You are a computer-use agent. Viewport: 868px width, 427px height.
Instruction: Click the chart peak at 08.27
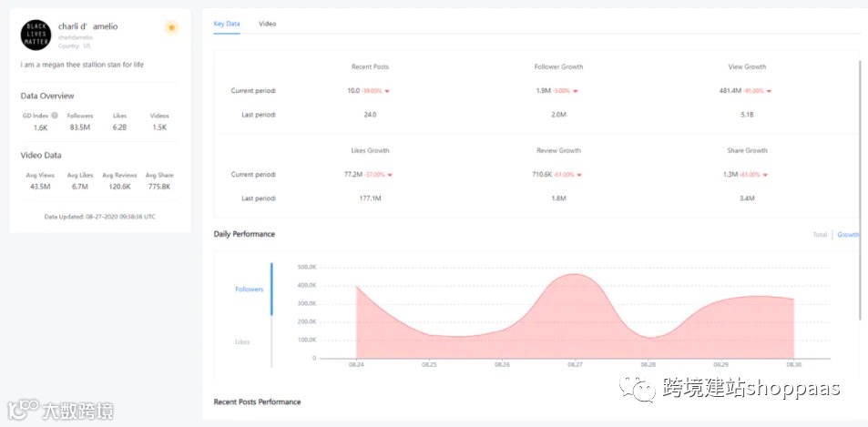pos(575,274)
